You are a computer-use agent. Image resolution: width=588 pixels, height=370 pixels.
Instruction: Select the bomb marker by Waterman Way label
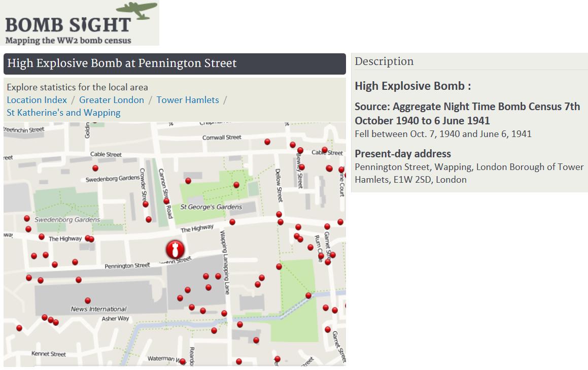tap(183, 361)
